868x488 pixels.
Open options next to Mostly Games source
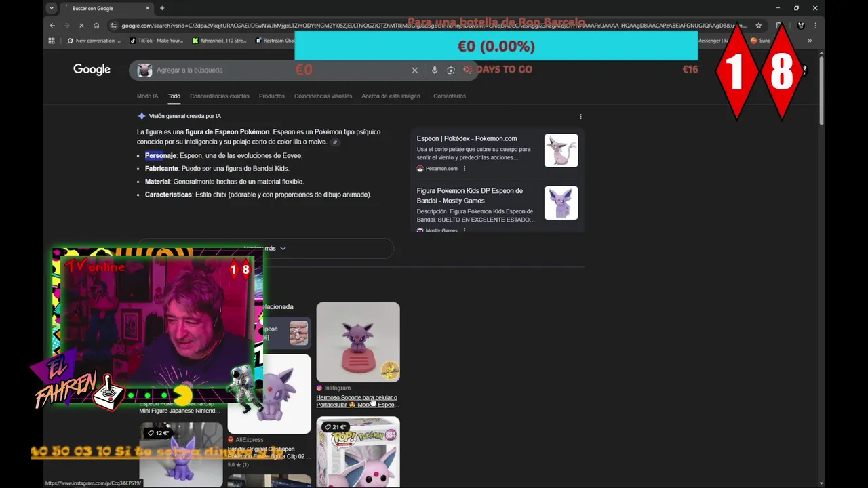click(x=464, y=230)
